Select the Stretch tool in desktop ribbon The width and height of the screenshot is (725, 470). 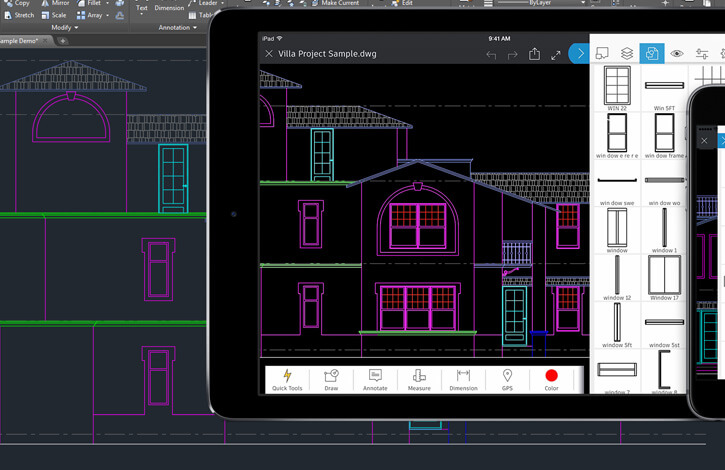(19, 15)
